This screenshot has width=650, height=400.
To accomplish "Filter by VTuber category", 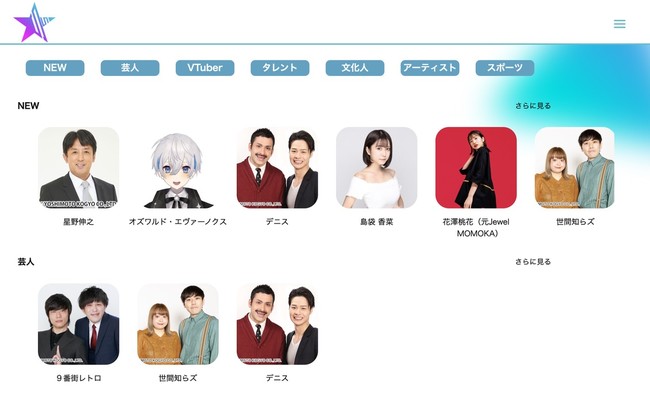I will 205,68.
